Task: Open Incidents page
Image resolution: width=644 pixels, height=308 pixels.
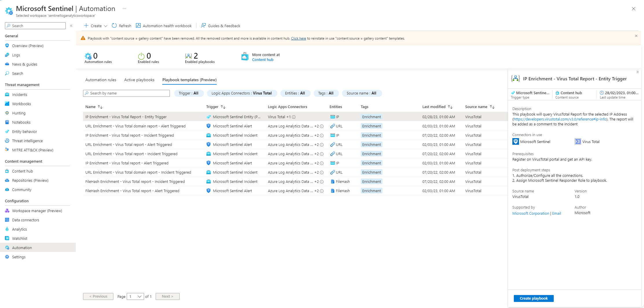Action: tap(19, 94)
